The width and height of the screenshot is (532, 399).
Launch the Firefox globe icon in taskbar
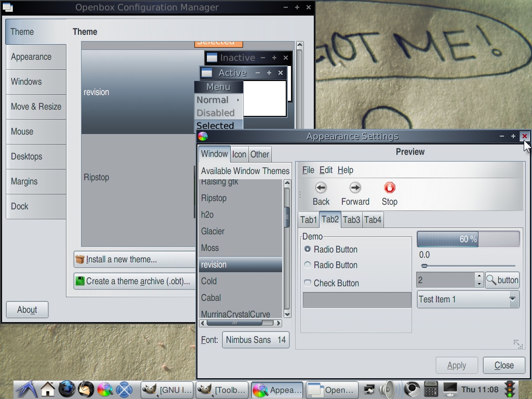pyautogui.click(x=67, y=390)
